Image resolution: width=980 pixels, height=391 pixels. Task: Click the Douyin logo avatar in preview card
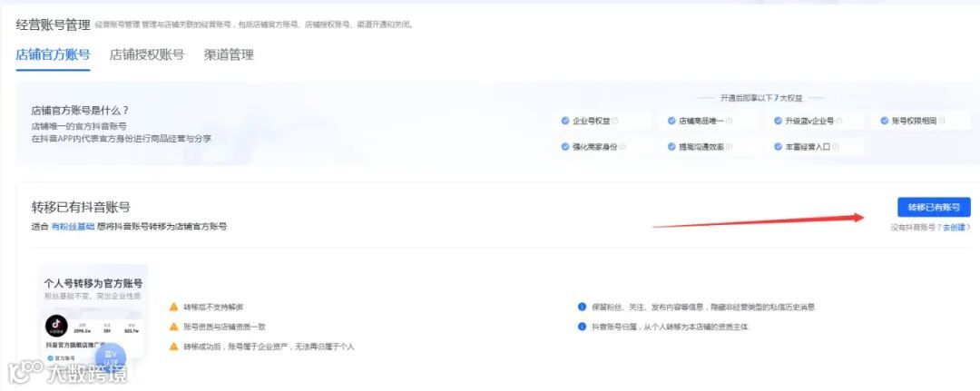[x=56, y=326]
